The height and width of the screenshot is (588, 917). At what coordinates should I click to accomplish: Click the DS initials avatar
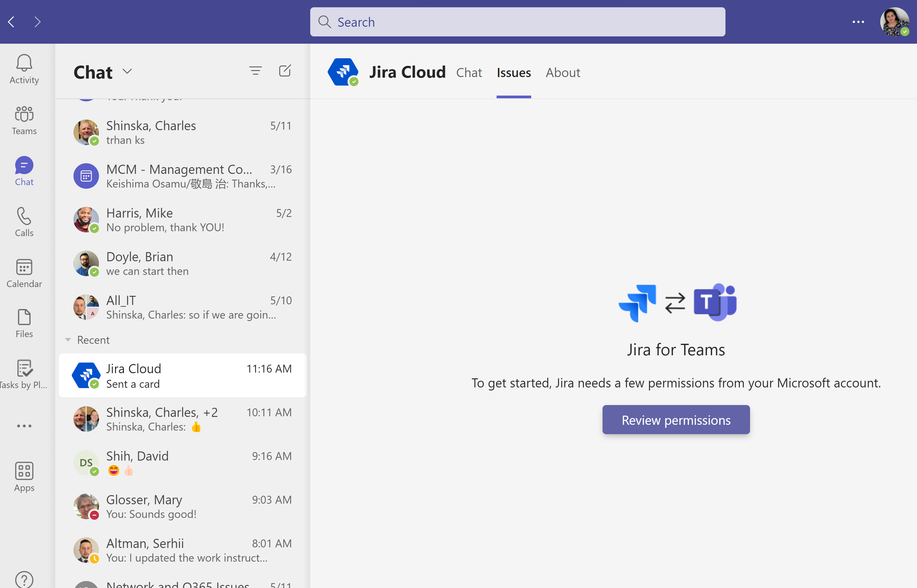coord(86,463)
